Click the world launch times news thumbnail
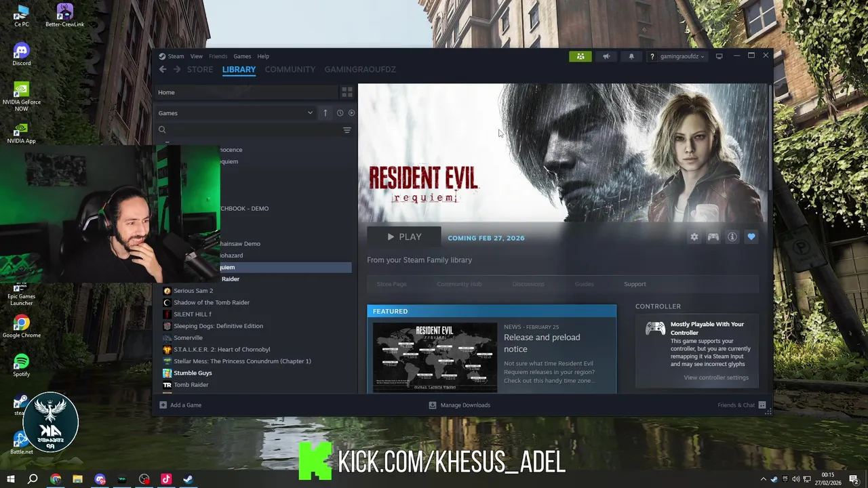 click(x=435, y=357)
